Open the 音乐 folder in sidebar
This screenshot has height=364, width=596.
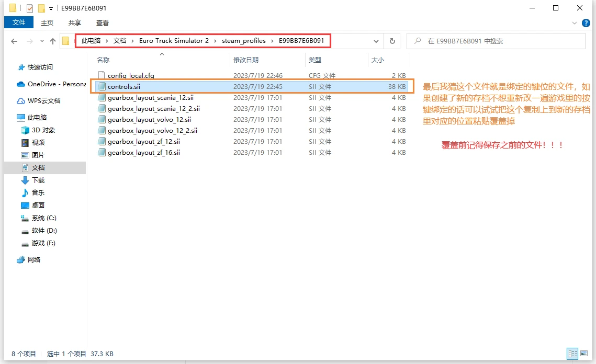click(x=38, y=192)
